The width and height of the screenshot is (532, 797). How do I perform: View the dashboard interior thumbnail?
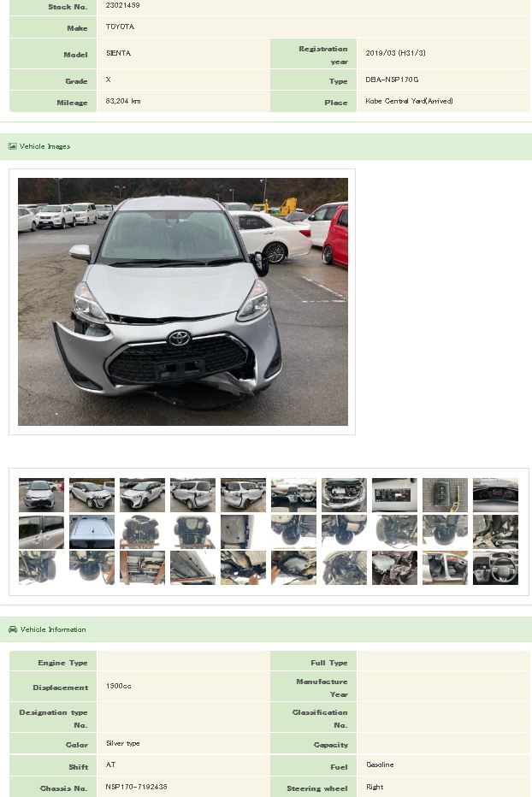[x=293, y=495]
